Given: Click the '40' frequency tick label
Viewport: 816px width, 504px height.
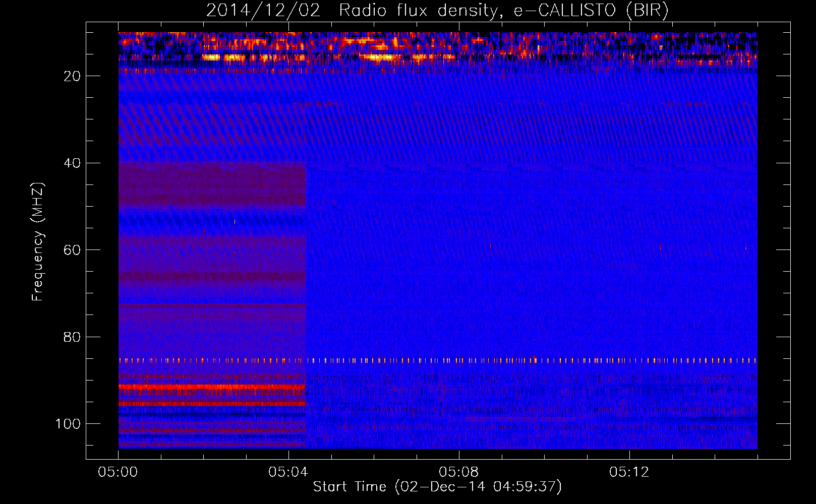Looking at the screenshot, I should pos(73,163).
